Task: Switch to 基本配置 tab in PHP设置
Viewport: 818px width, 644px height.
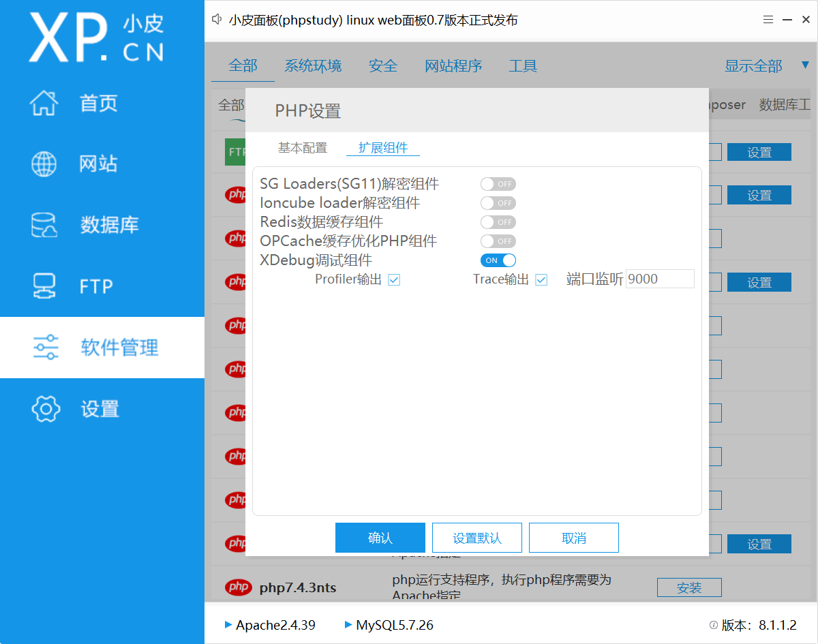Action: (x=302, y=148)
